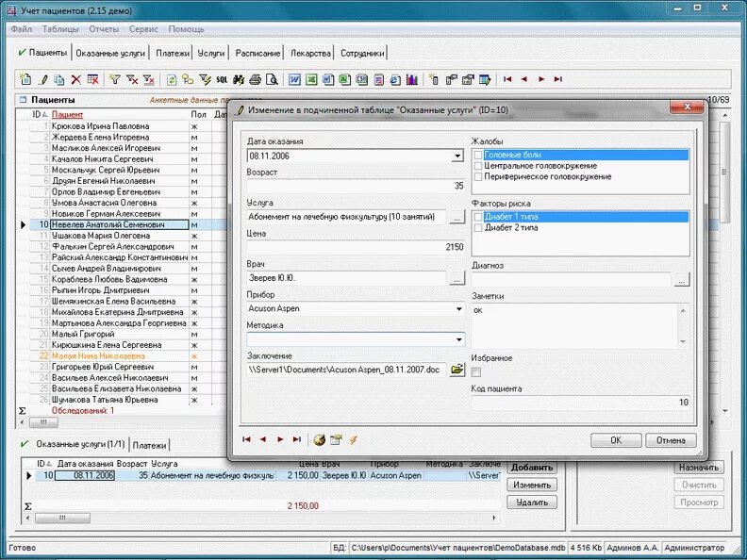Click the round globe tool icon in dialog
Image resolution: width=747 pixels, height=560 pixels.
tap(320, 440)
